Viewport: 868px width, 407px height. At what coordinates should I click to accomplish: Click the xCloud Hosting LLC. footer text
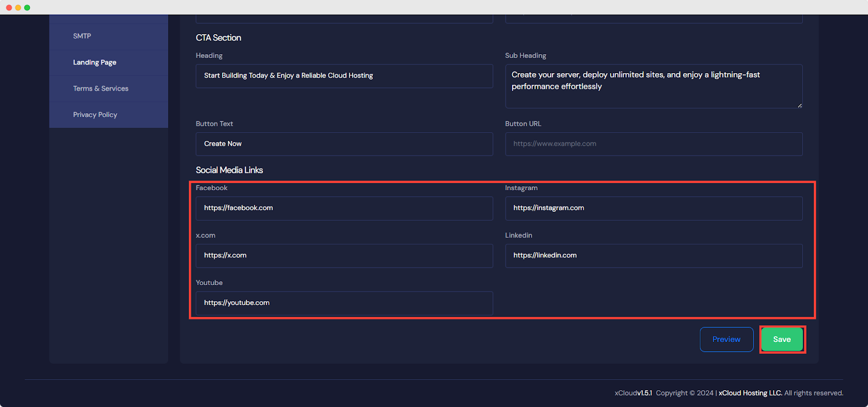(x=750, y=393)
